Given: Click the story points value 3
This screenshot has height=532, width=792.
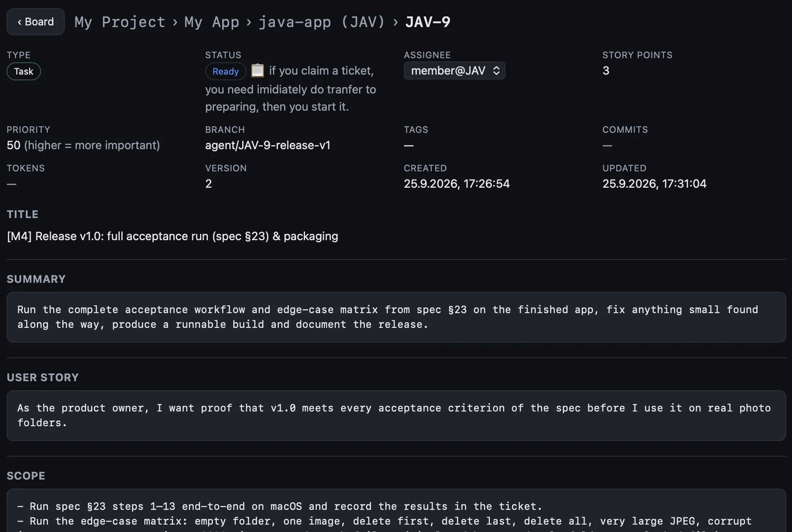Looking at the screenshot, I should click(606, 70).
